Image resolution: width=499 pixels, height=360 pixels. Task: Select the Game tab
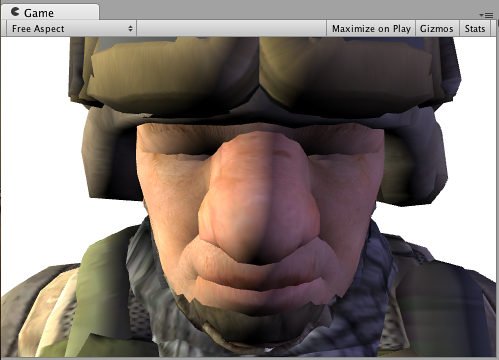[x=50, y=12]
